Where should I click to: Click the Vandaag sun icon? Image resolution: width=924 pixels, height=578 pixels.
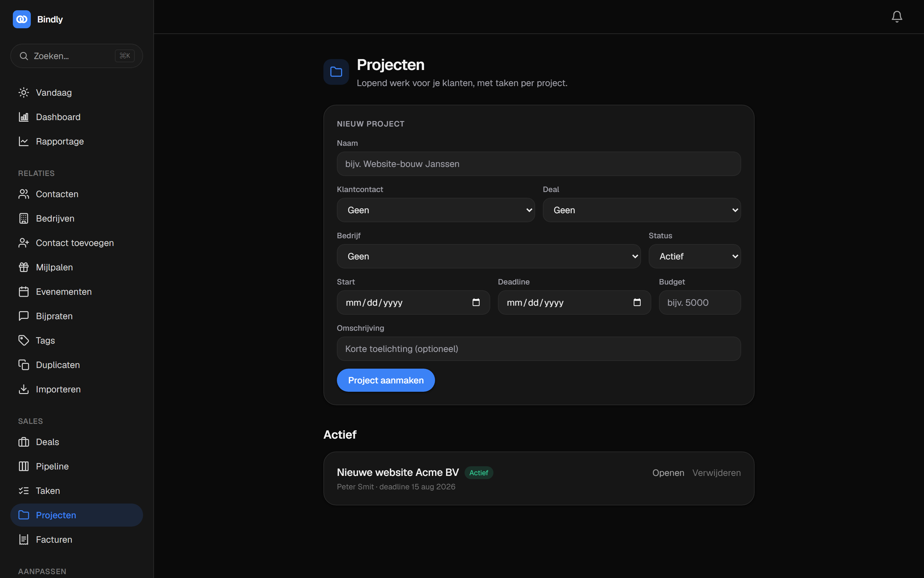click(24, 92)
